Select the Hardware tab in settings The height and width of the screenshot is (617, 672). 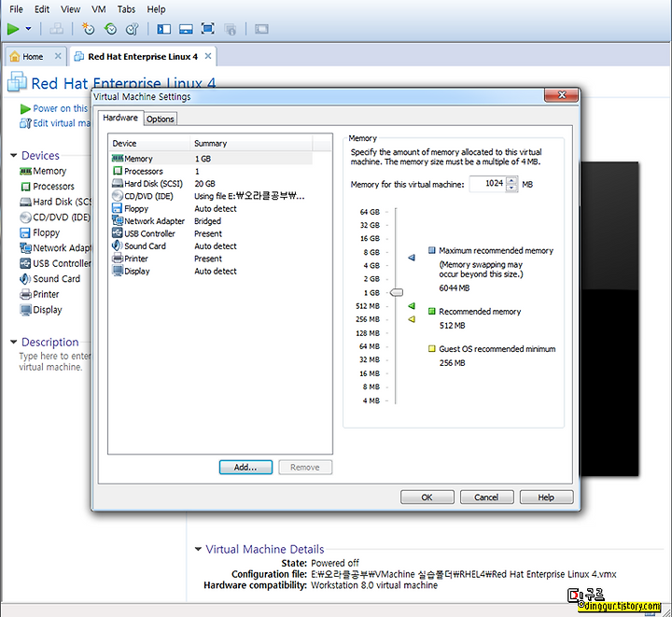tap(120, 118)
